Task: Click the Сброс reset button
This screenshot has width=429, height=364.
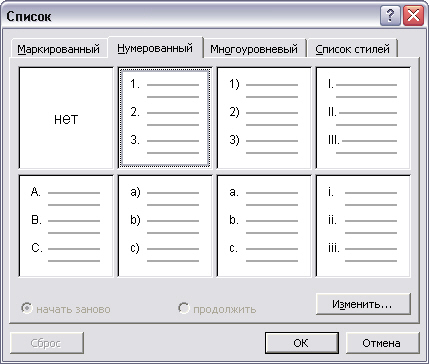Action: [47, 343]
